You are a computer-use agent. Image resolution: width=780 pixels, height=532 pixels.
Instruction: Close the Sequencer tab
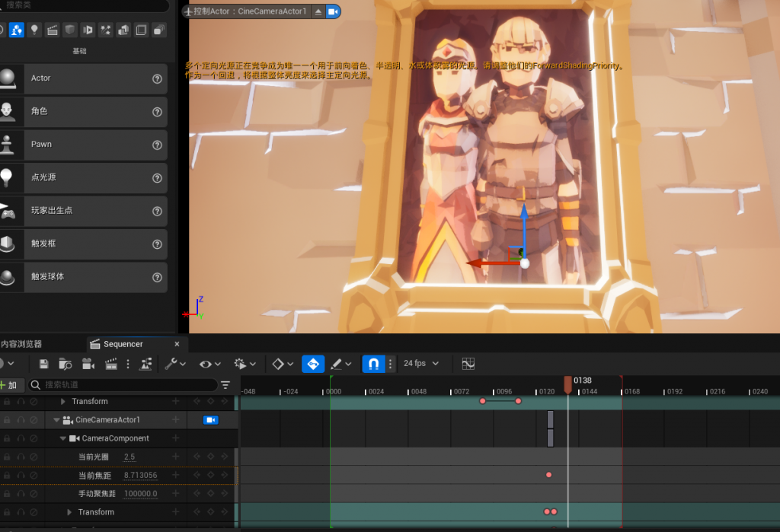click(177, 344)
